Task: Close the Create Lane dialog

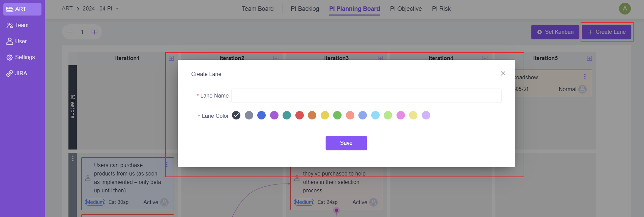Action: coord(503,74)
